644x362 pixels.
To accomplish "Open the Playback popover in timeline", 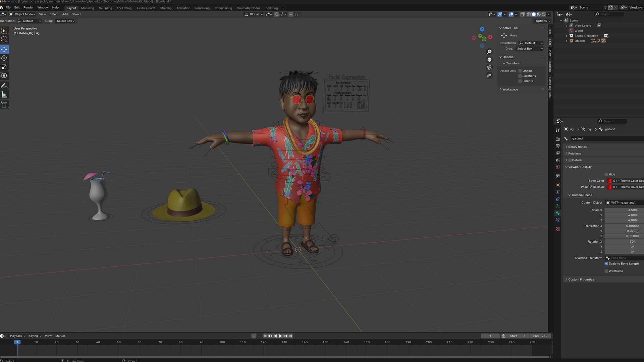I will [x=17, y=336].
